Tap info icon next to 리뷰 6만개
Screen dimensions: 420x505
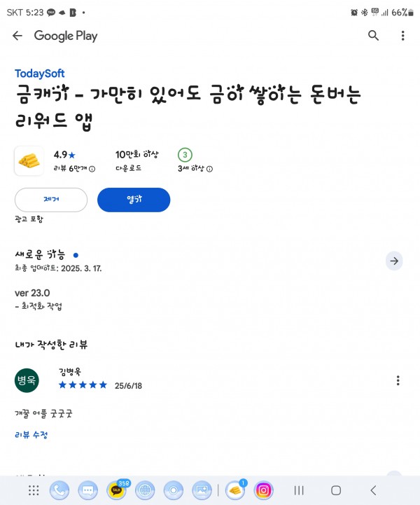click(92, 169)
